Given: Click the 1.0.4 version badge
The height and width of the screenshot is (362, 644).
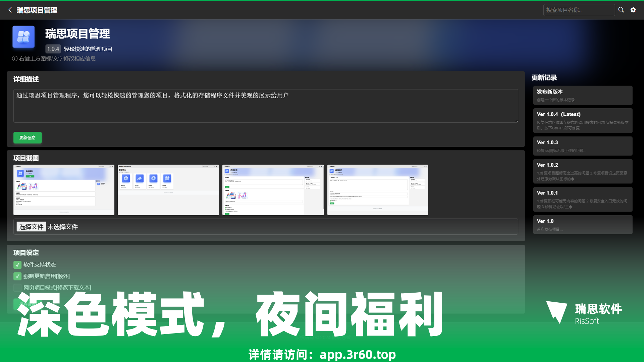Looking at the screenshot, I should coord(53,49).
